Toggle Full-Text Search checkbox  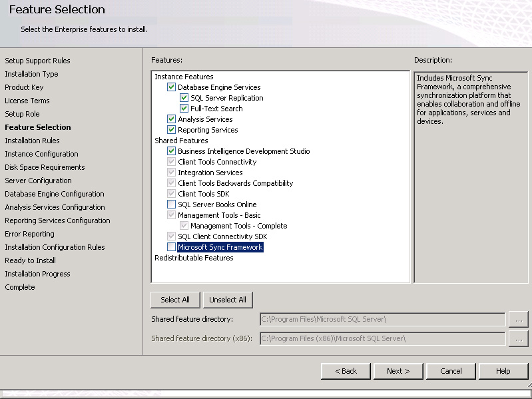(184, 109)
